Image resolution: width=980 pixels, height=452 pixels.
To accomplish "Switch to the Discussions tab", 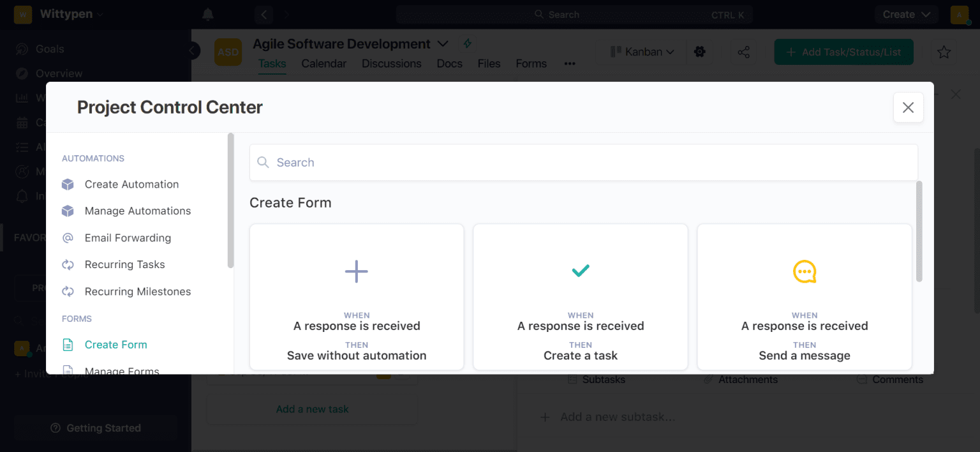I will pos(391,63).
